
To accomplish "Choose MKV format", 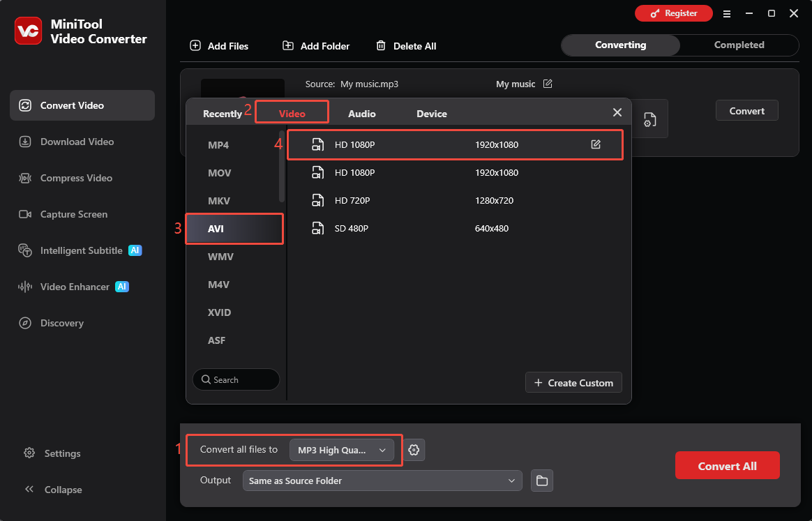I will [234, 201].
